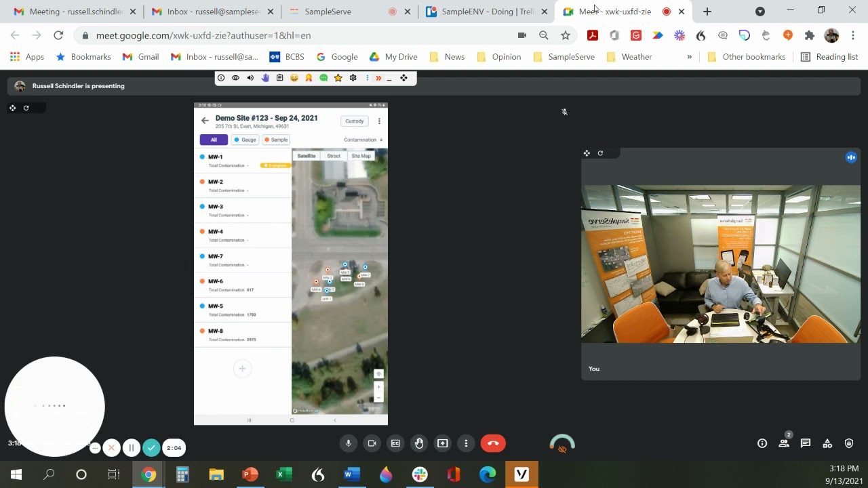Open Gmail bookmark link

click(140, 57)
